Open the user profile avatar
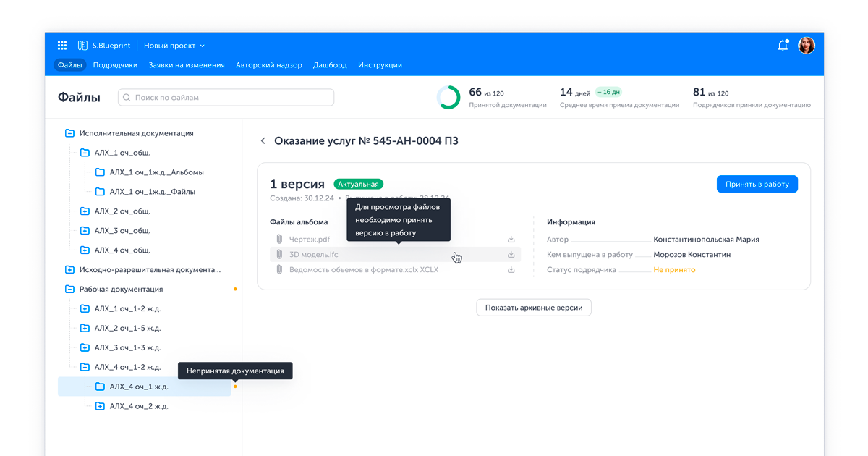 (x=807, y=46)
